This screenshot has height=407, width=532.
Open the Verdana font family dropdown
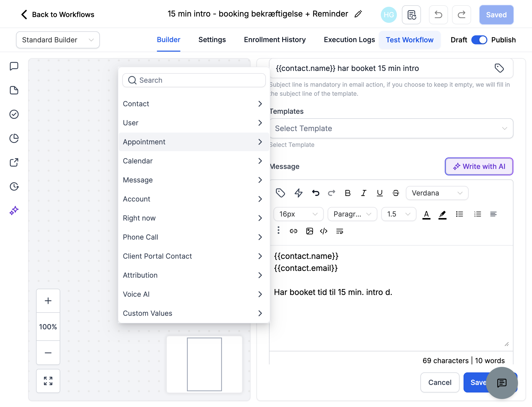tap(437, 193)
